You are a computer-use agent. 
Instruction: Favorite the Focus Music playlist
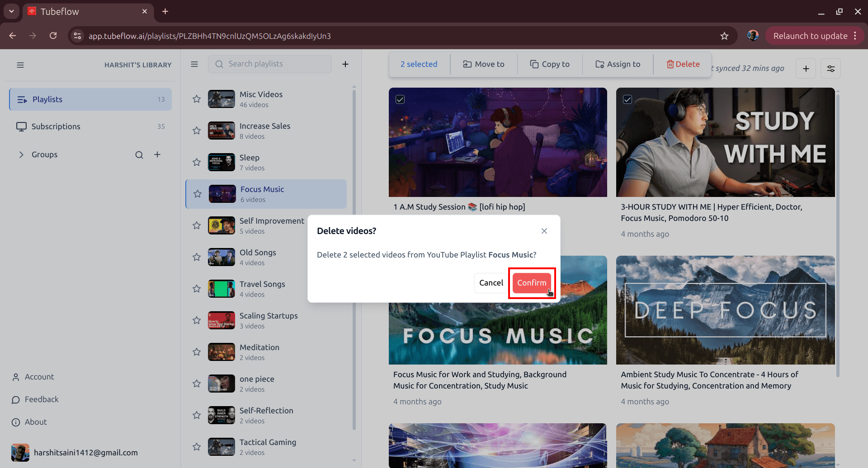tap(197, 194)
